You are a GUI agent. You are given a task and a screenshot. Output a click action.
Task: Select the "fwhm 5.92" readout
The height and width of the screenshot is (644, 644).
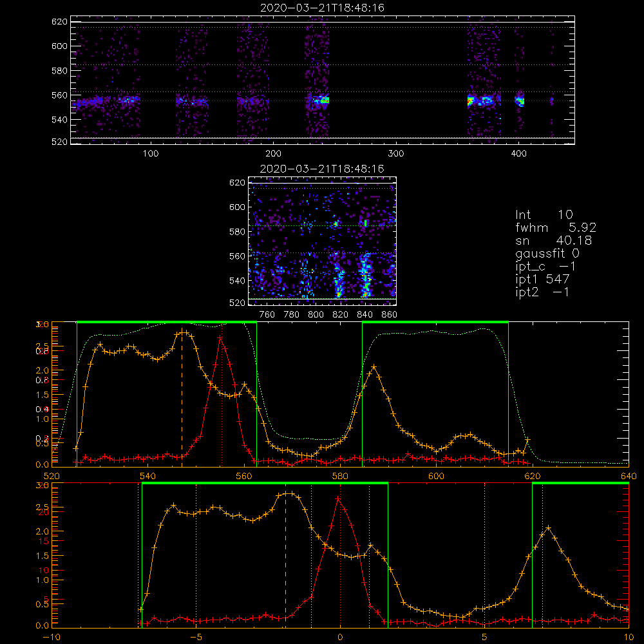tap(556, 227)
